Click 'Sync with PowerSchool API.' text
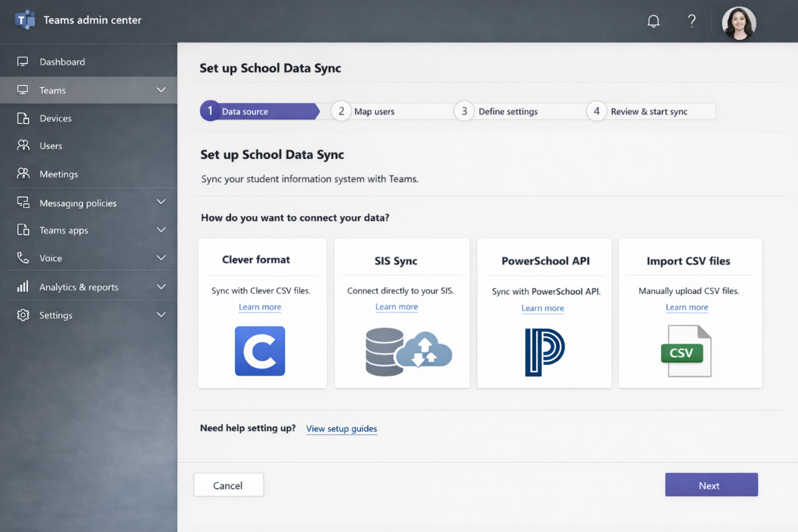This screenshot has width=798, height=532. (x=546, y=292)
